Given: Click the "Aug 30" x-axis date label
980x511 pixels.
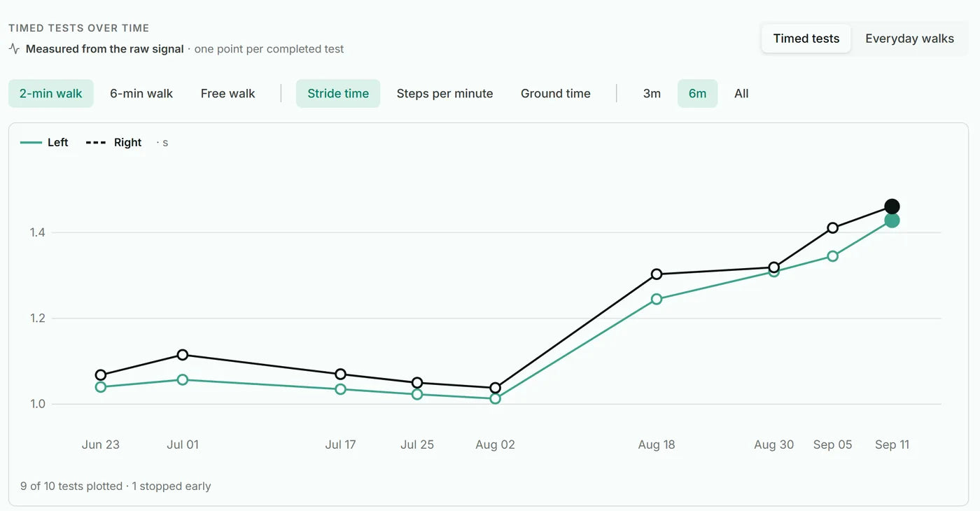Looking at the screenshot, I should pyautogui.click(x=774, y=444).
